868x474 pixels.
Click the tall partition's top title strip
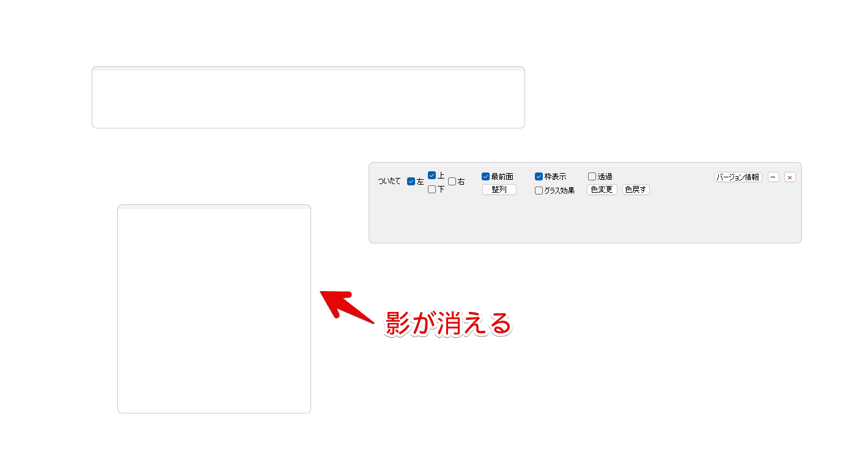[x=214, y=207]
